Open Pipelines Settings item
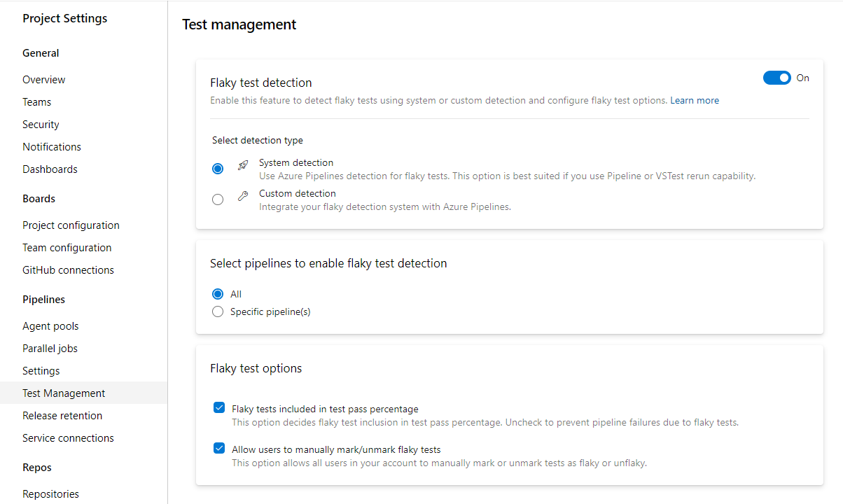This screenshot has width=843, height=504. [41, 371]
